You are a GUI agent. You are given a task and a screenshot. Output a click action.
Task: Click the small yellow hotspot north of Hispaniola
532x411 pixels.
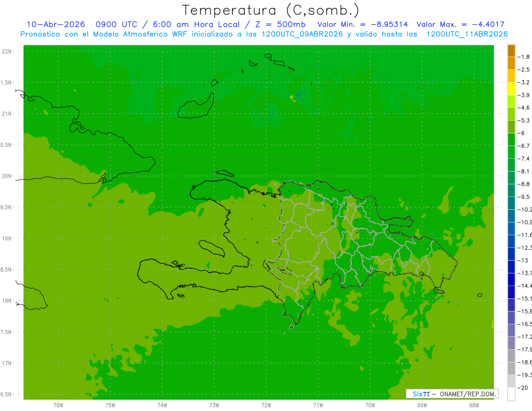pos(292,97)
